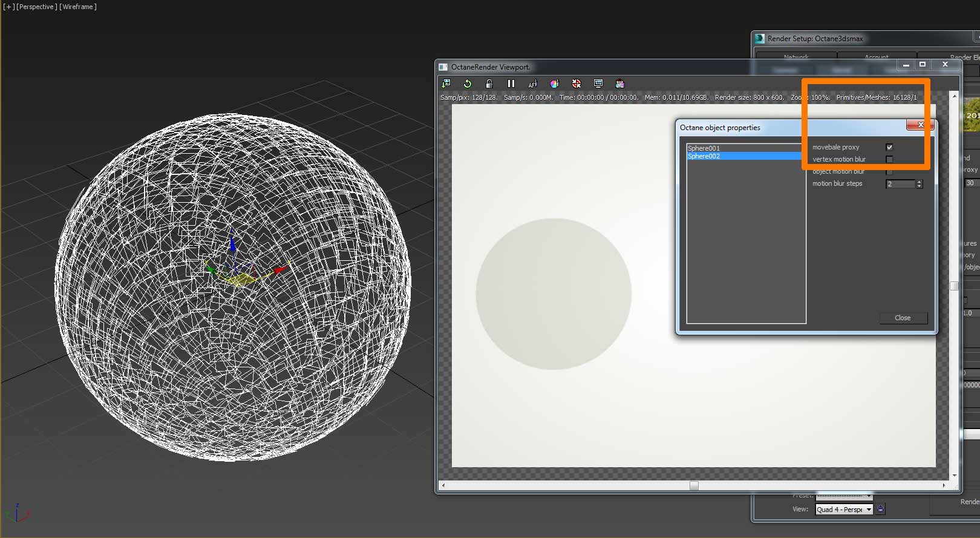Click the save render image icon with green arrow
980x538 pixels.
pyautogui.click(x=446, y=84)
